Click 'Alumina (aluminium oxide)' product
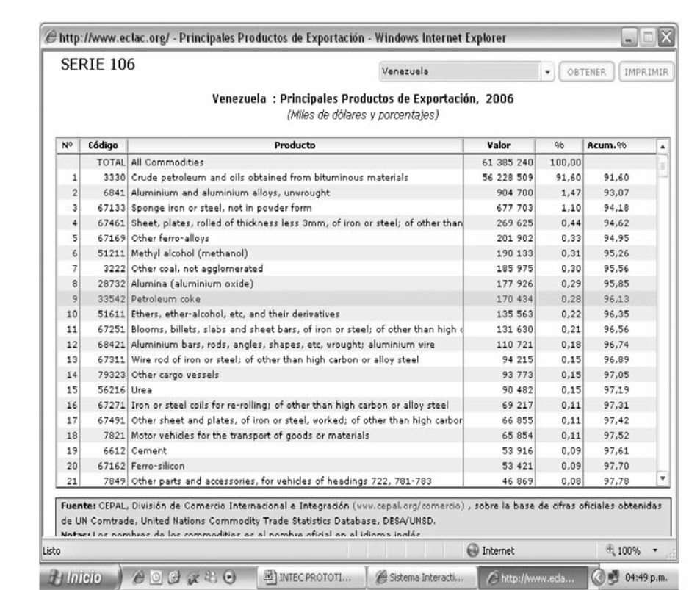This screenshot has width=700, height=590. coord(192,284)
